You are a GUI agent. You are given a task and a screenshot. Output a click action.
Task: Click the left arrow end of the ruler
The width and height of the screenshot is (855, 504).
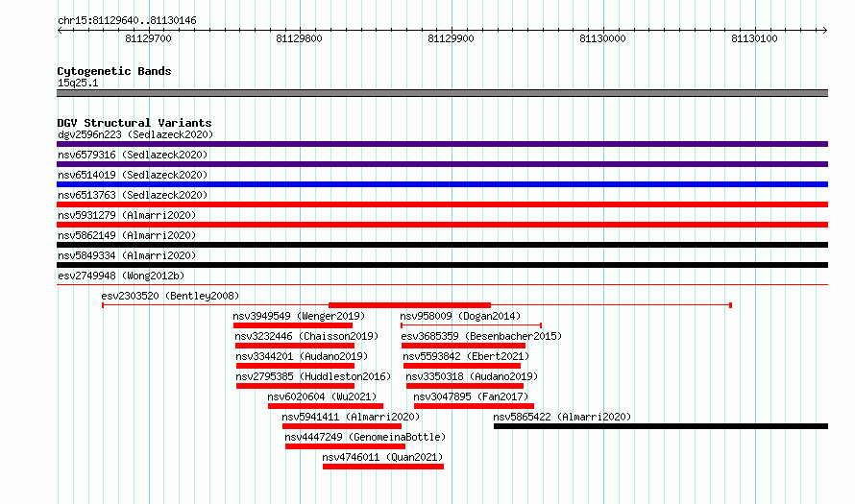[60, 31]
